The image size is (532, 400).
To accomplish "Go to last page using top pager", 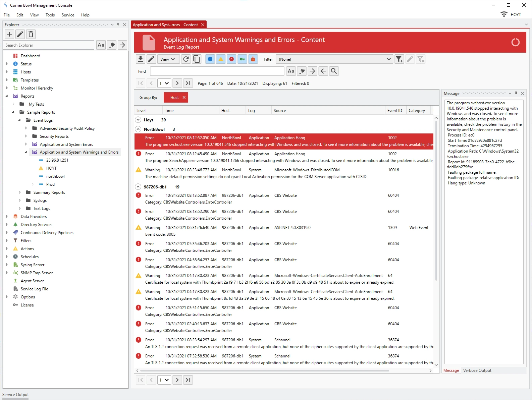I will point(188,83).
